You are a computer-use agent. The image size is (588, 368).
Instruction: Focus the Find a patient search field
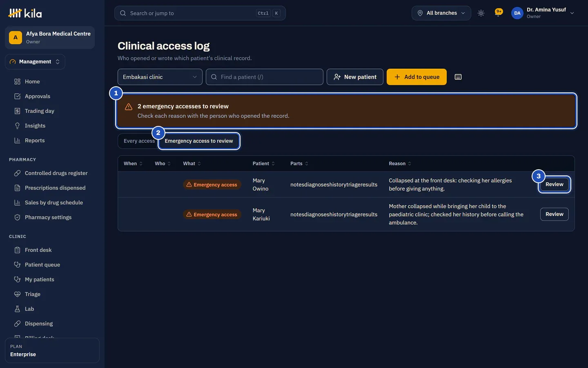coord(265,77)
